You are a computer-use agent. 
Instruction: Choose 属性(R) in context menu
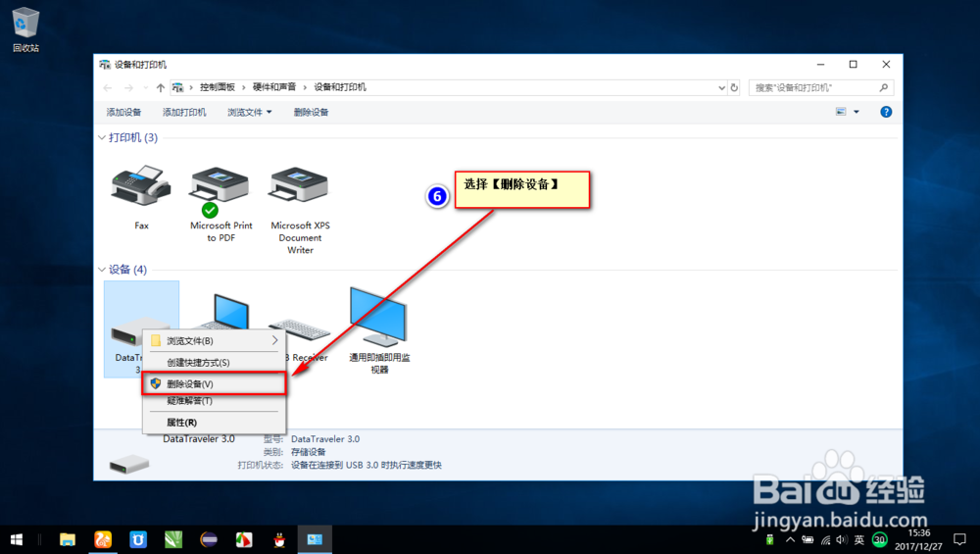(214, 422)
